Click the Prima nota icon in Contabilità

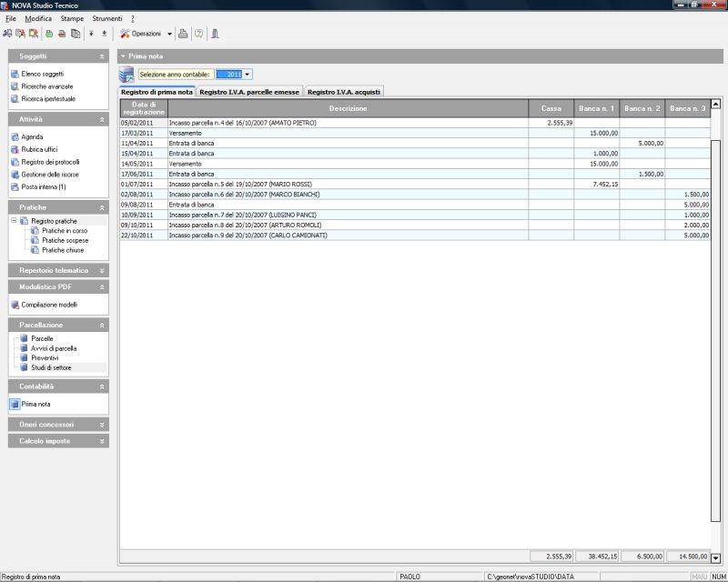(x=14, y=404)
